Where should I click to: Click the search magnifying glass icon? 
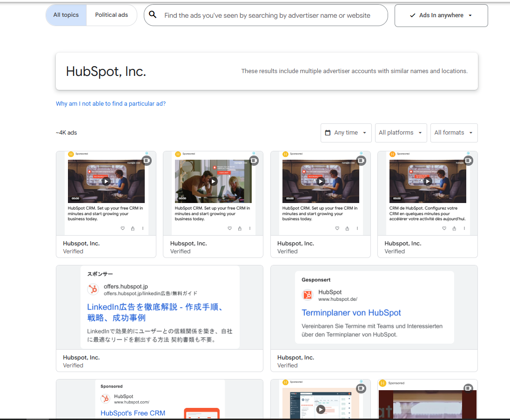153,14
